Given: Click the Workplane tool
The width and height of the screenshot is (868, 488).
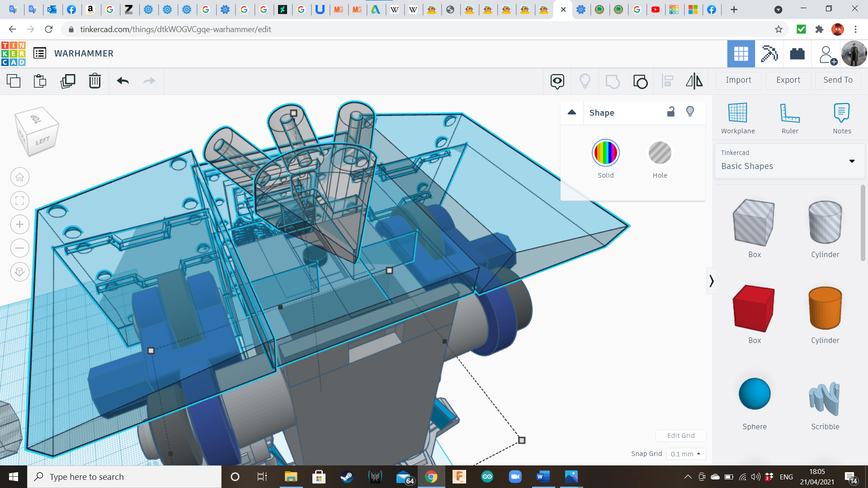Looking at the screenshot, I should point(737,118).
